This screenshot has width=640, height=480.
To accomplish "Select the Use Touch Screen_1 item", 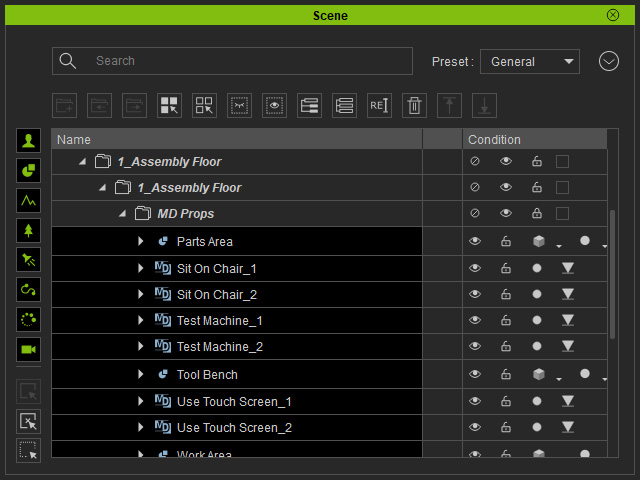I will tap(234, 402).
